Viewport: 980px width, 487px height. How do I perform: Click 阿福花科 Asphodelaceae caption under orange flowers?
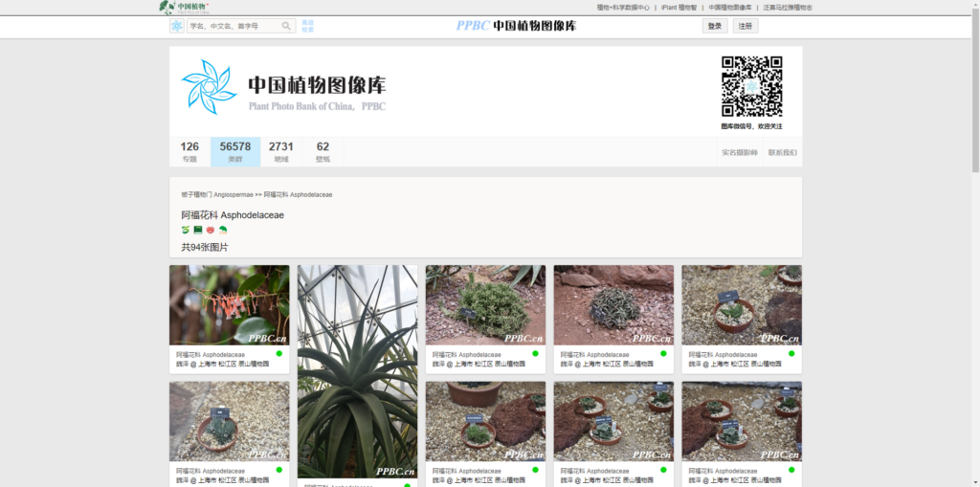[x=211, y=354]
